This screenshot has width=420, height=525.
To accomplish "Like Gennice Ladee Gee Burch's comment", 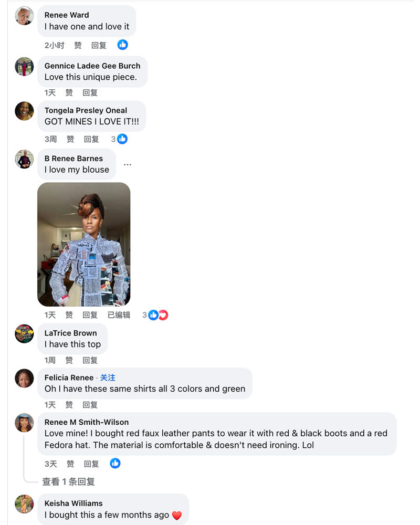I will coord(69,93).
